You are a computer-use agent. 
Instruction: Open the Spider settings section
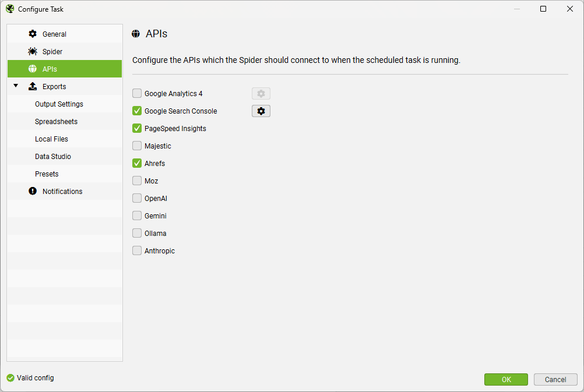click(65, 51)
